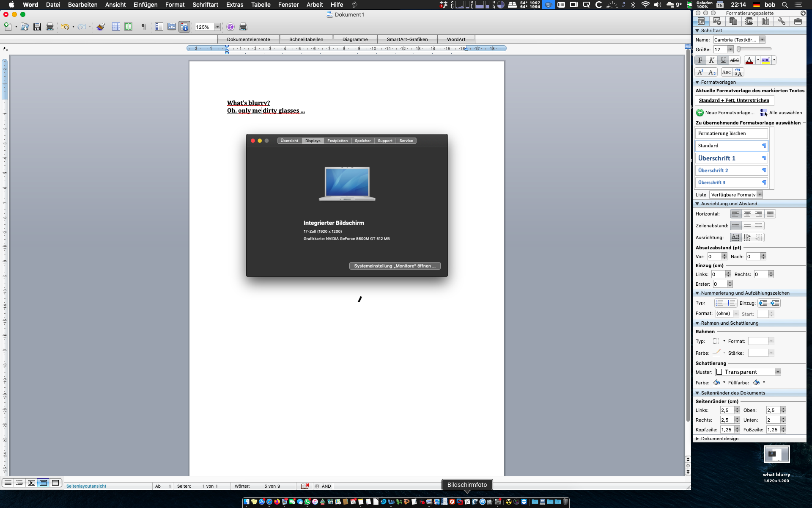812x508 pixels.
Task: Open the Einfügen menu
Action: 145,5
